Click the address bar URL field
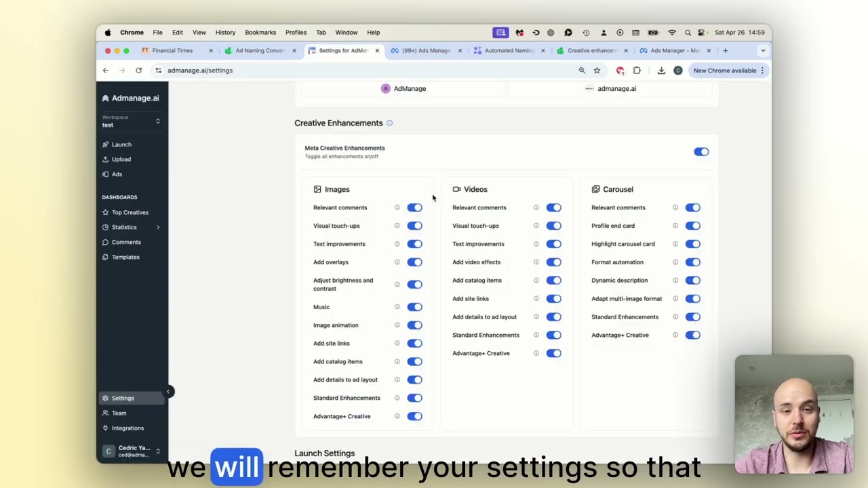The height and width of the screenshot is (488, 868). (366, 70)
